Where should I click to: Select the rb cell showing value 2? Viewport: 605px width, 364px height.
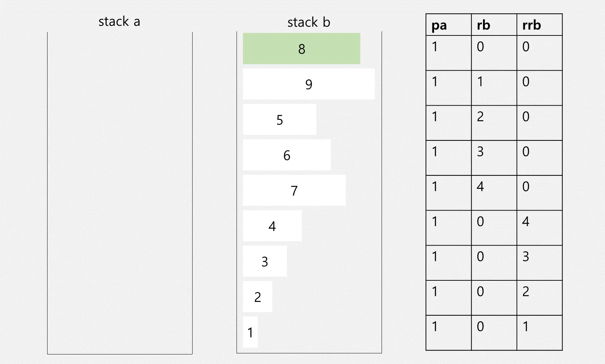click(494, 123)
